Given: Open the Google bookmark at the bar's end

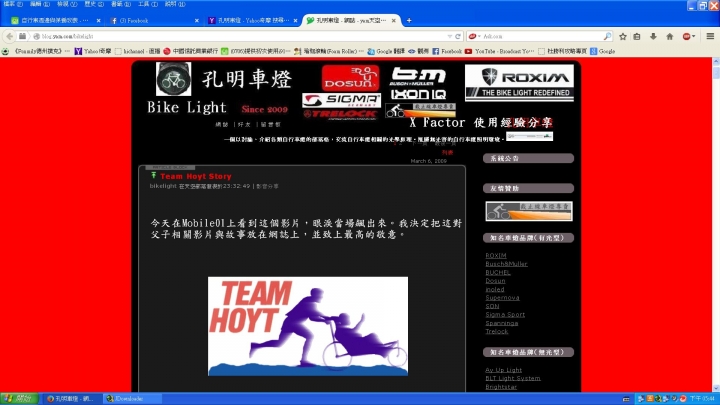Looking at the screenshot, I should (602, 51).
